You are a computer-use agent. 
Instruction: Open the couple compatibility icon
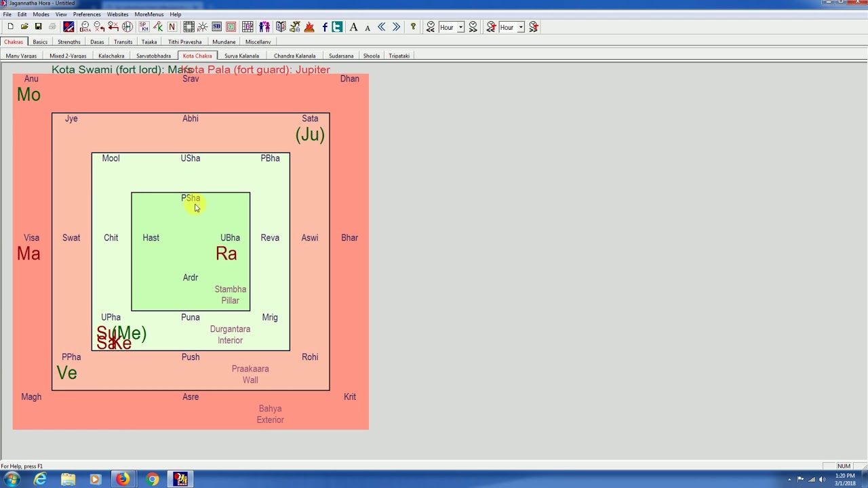coord(264,27)
